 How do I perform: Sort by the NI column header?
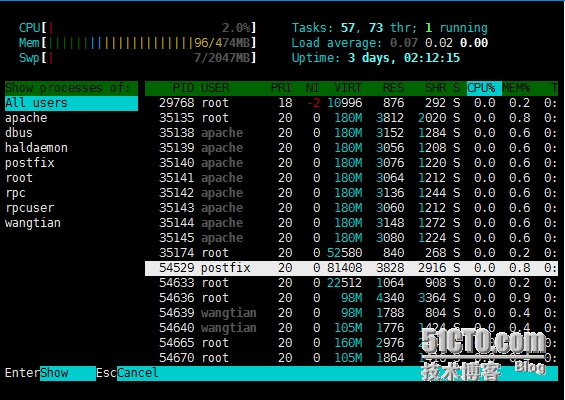click(313, 88)
